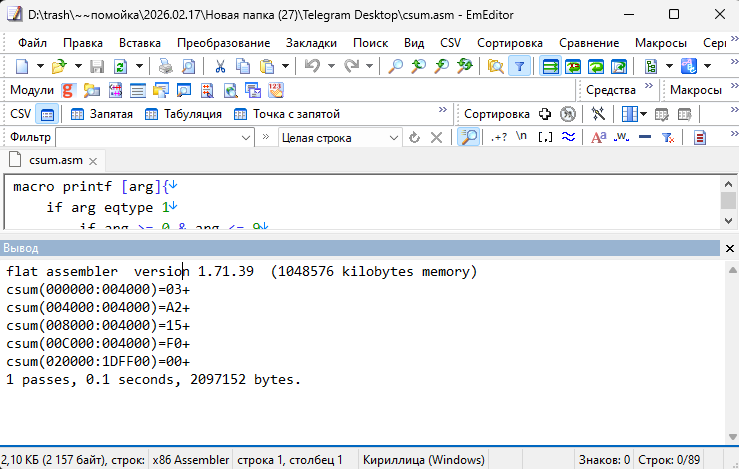The height and width of the screenshot is (469, 739).
Task: Click the Save file icon
Action: pos(97,67)
